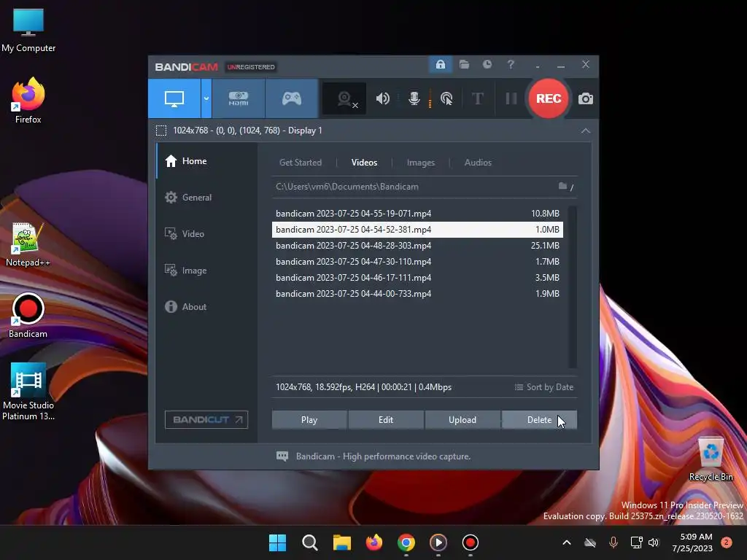This screenshot has width=747, height=560.
Task: Click the media player icon in the taskbar
Action: click(438, 542)
